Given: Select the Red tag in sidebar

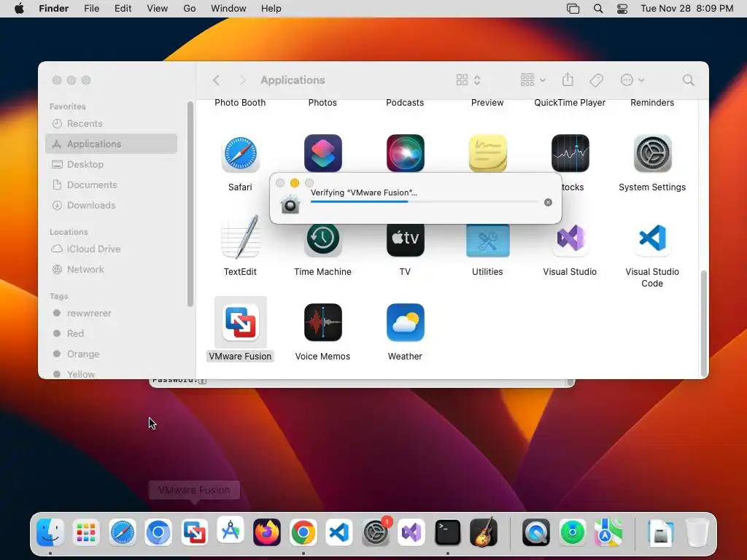Looking at the screenshot, I should click(112, 334).
